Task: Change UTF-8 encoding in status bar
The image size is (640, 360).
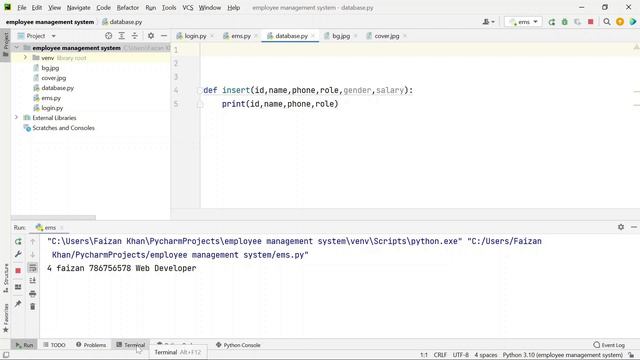Action: coord(460,355)
